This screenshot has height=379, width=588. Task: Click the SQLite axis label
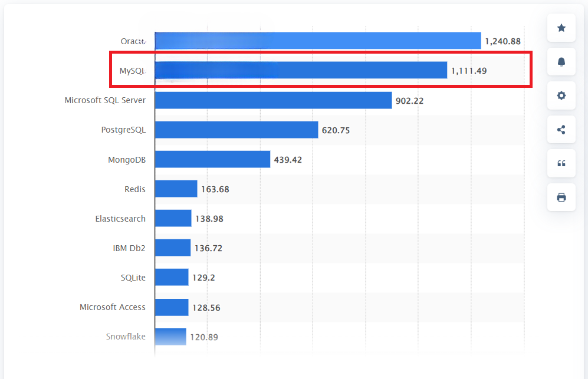(x=133, y=278)
